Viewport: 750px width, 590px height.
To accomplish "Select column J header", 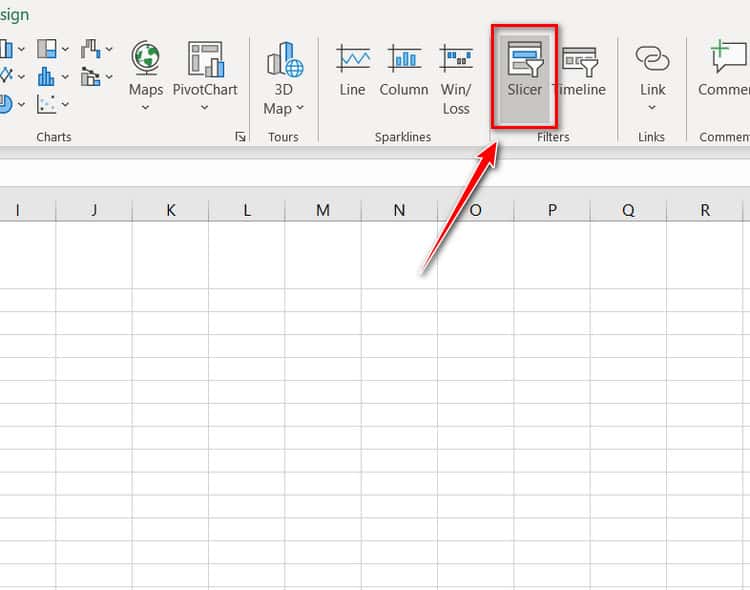I will (94, 210).
